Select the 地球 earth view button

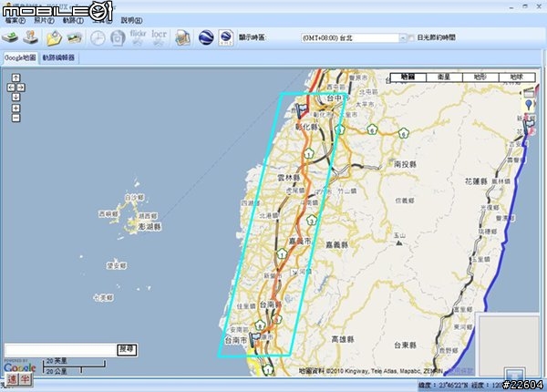[517, 77]
